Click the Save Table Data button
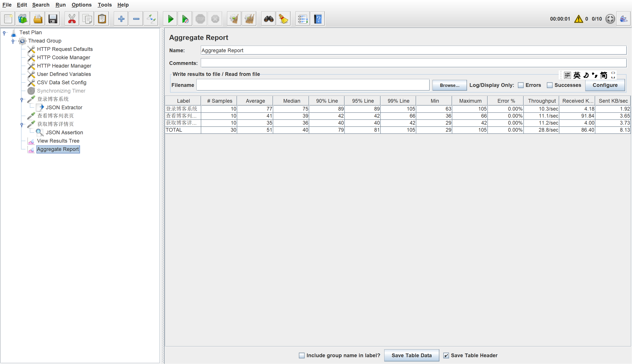The height and width of the screenshot is (364, 632). pos(411,355)
